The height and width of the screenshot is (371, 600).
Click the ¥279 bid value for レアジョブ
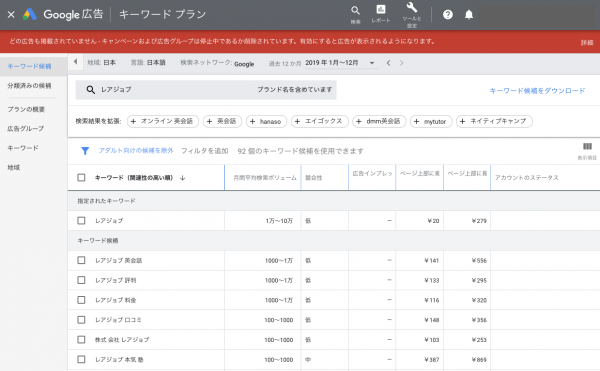point(479,221)
